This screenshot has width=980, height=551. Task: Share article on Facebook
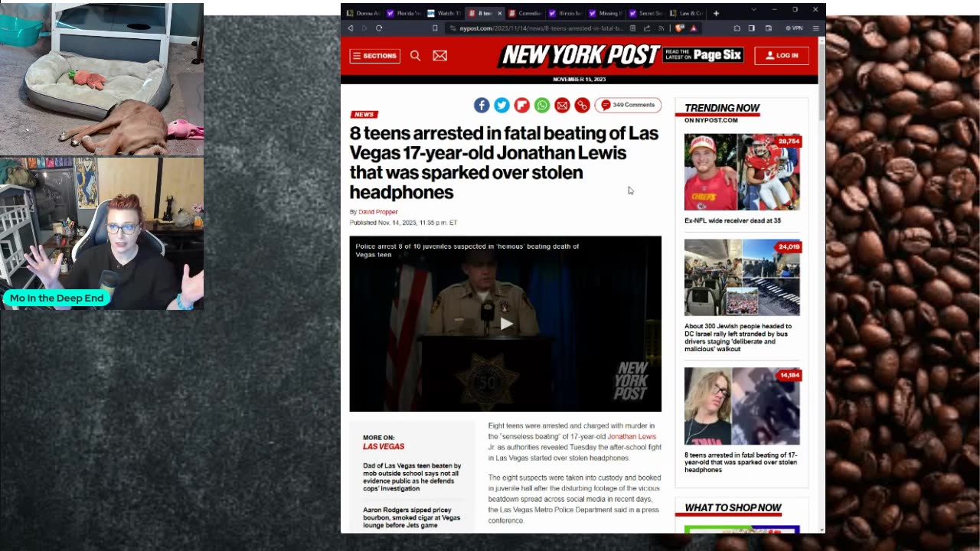tap(482, 105)
